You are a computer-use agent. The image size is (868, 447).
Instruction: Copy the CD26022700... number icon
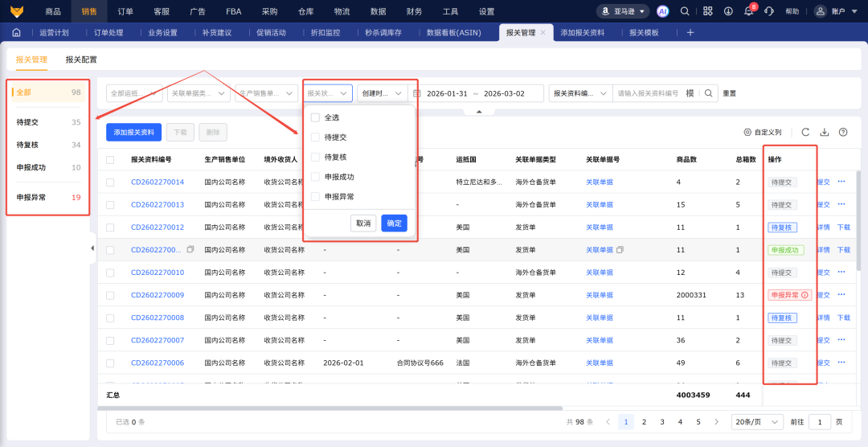[x=190, y=249]
